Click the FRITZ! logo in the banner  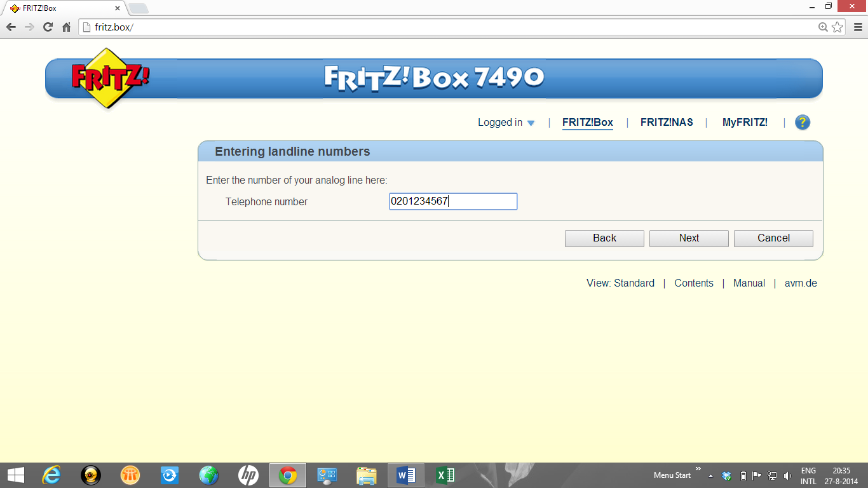click(109, 78)
